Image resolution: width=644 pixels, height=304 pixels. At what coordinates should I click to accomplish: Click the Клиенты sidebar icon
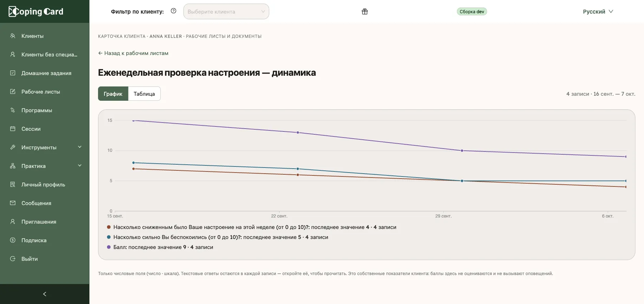[13, 36]
